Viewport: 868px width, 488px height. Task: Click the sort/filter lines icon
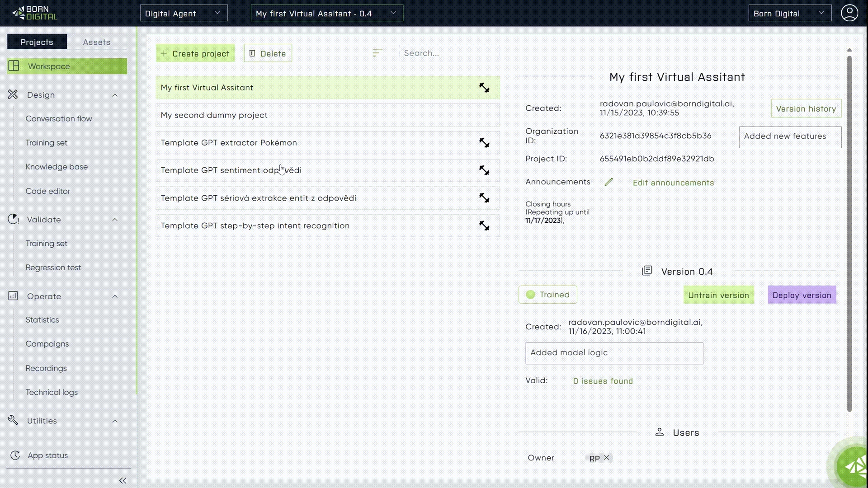click(x=377, y=53)
